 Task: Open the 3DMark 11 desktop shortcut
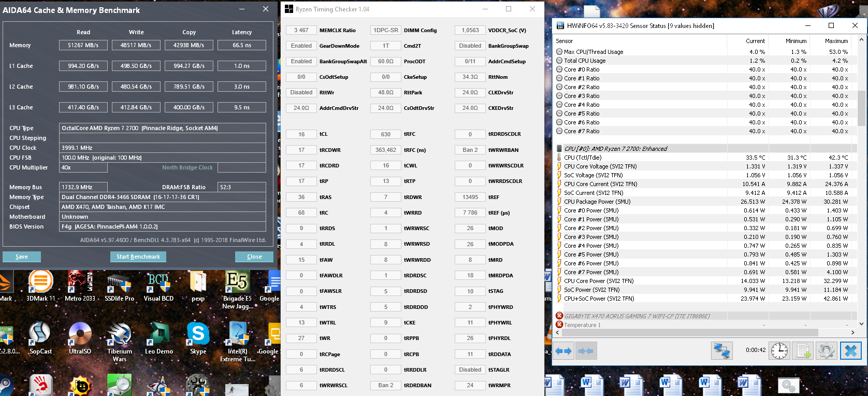pos(41,287)
